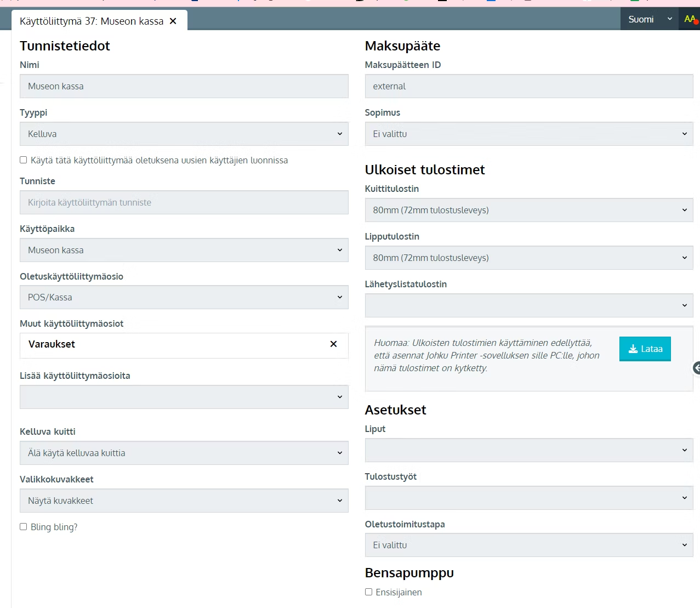Viewport: 700px width, 608px height.
Task: Open the Käyttöpaikka dropdown
Action: coord(184,250)
